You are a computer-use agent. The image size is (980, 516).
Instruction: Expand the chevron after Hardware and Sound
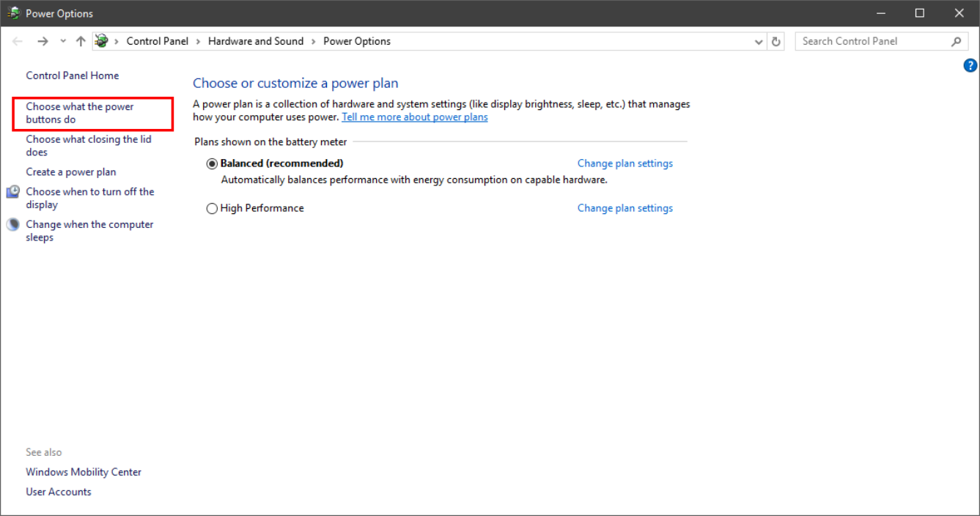314,42
